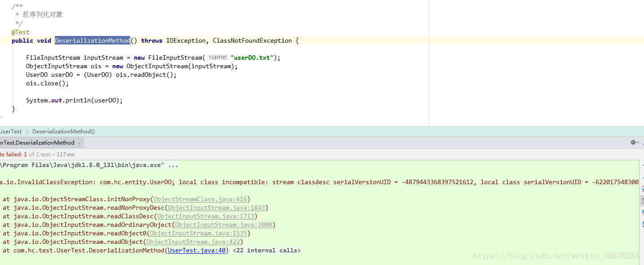Click the 'failed: 1 of 1 test' status
Viewport: 644px width, 265px height.
click(37, 155)
